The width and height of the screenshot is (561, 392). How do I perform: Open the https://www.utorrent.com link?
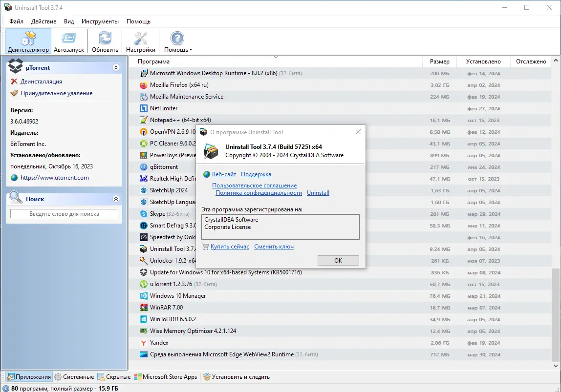click(54, 178)
